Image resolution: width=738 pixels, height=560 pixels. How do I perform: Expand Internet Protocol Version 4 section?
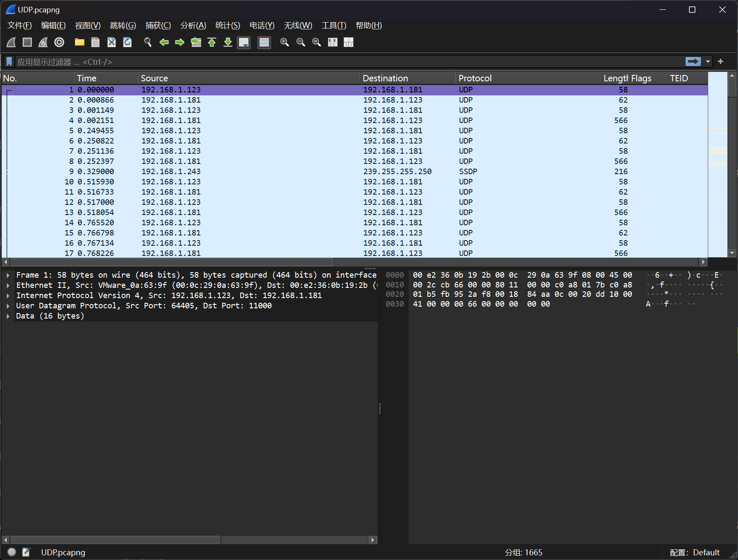(8, 296)
